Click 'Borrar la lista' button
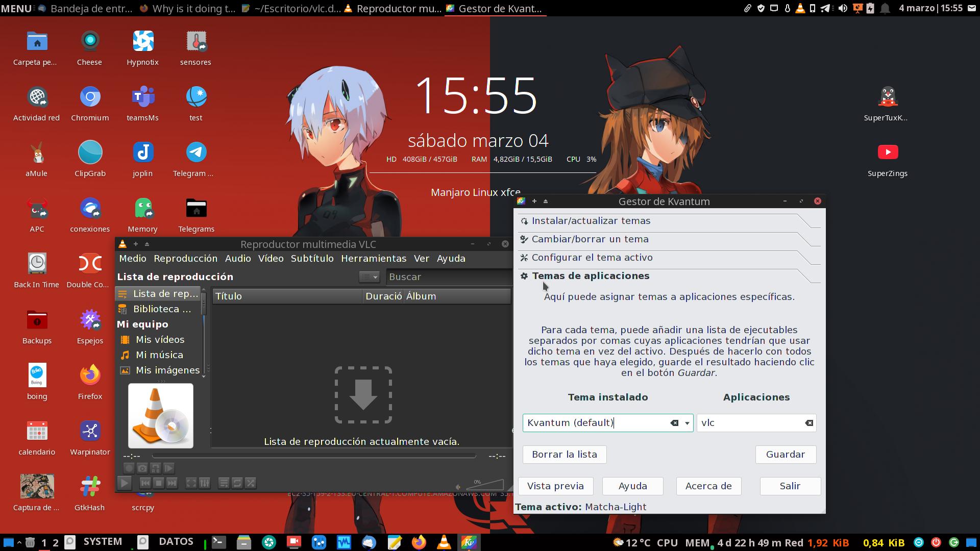Viewport: 980px width, 551px height. click(565, 455)
